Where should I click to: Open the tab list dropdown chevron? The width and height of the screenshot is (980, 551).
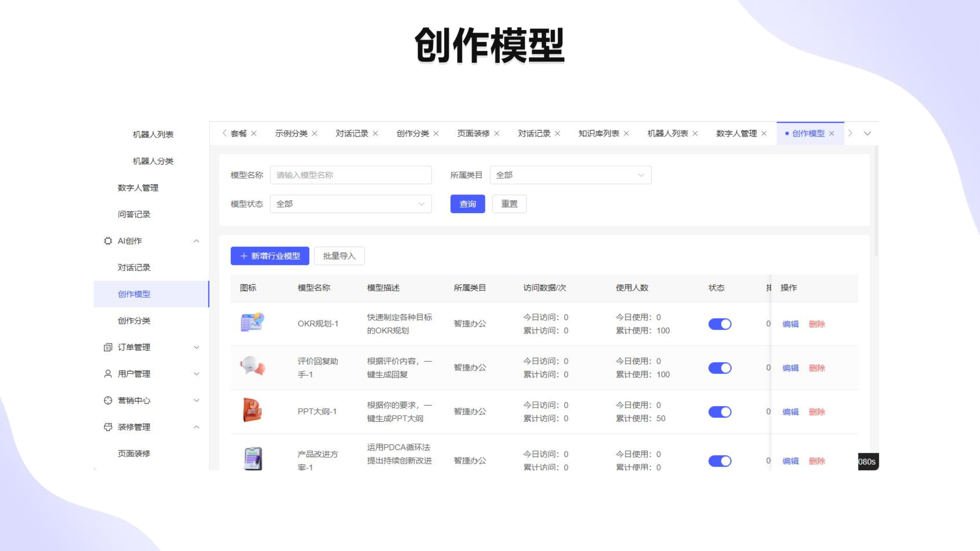[x=867, y=133]
